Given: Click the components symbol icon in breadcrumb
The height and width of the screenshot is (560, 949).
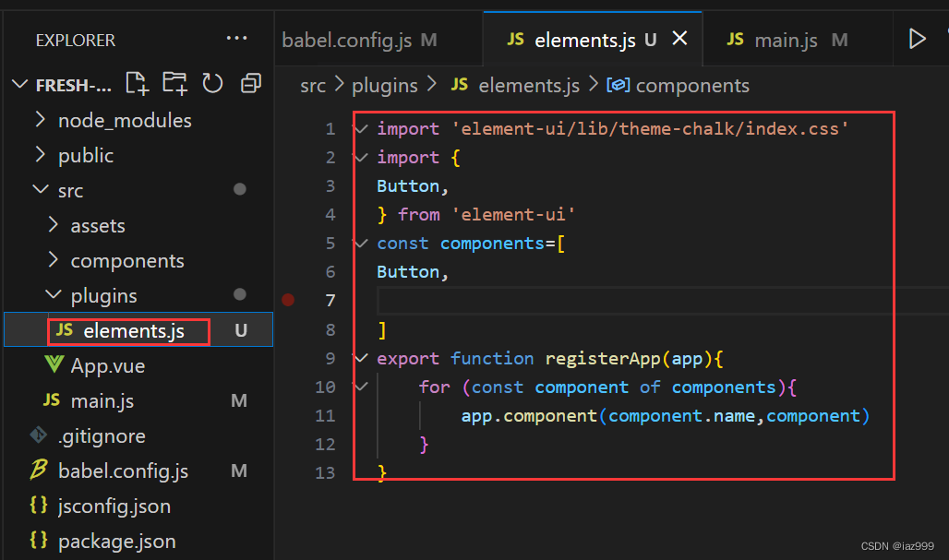Looking at the screenshot, I should [x=619, y=85].
